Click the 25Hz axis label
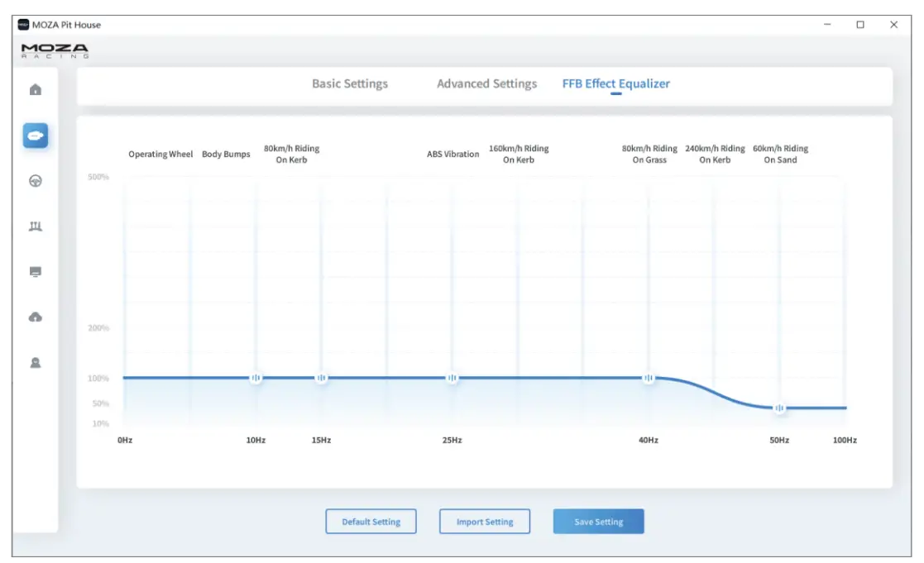 (x=452, y=440)
